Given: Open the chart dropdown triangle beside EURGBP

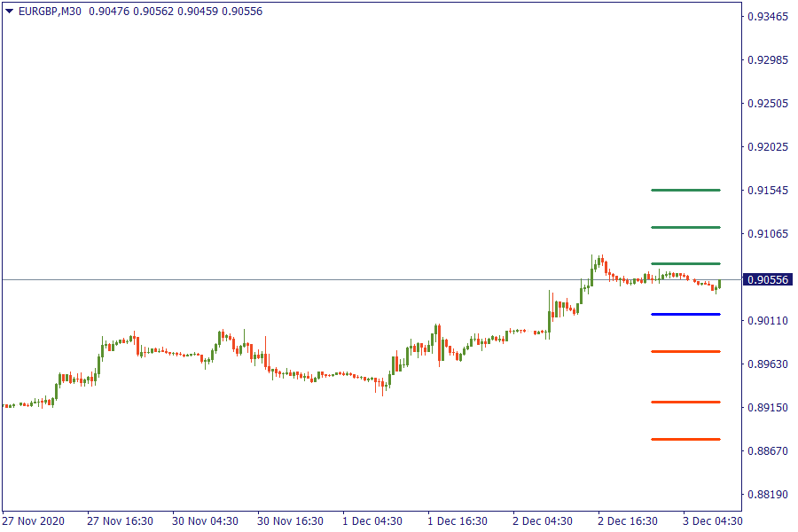Looking at the screenshot, I should click(9, 12).
